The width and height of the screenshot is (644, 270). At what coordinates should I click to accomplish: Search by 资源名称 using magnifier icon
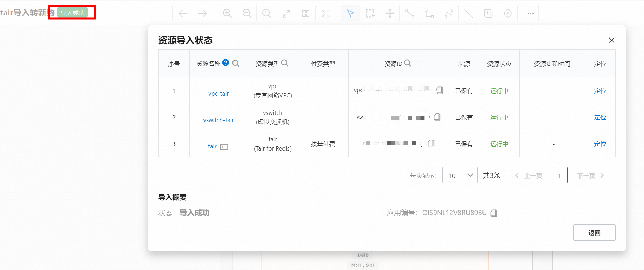pos(236,63)
